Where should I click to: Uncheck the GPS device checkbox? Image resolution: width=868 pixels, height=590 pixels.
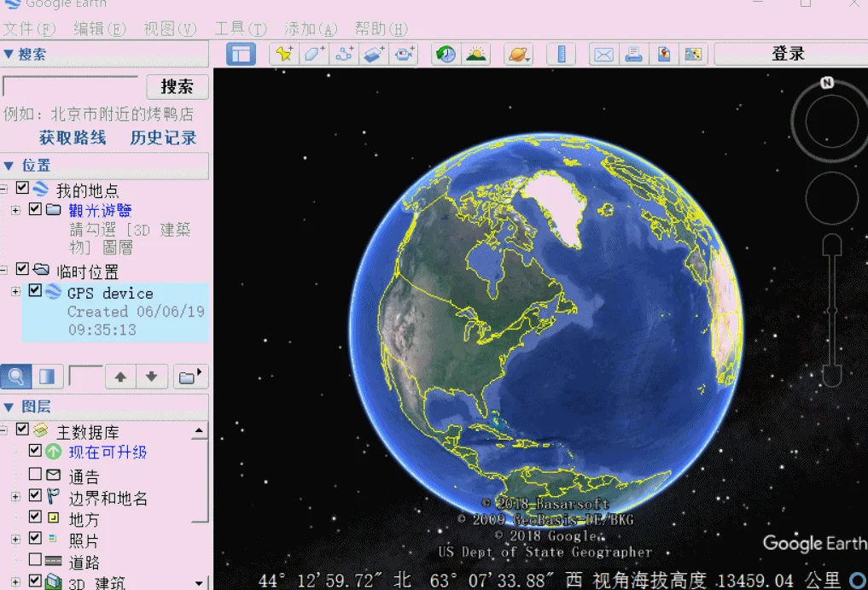click(x=35, y=290)
